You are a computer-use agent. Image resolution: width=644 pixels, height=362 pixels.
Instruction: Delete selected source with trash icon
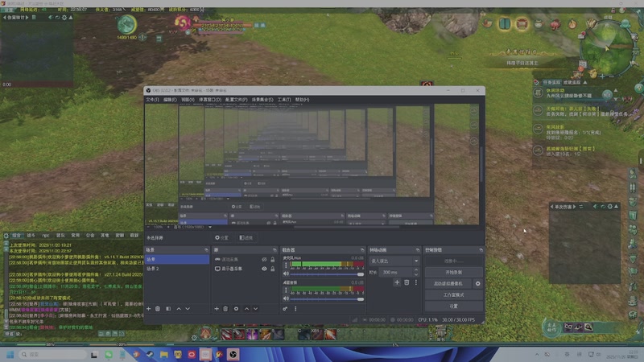click(225, 309)
